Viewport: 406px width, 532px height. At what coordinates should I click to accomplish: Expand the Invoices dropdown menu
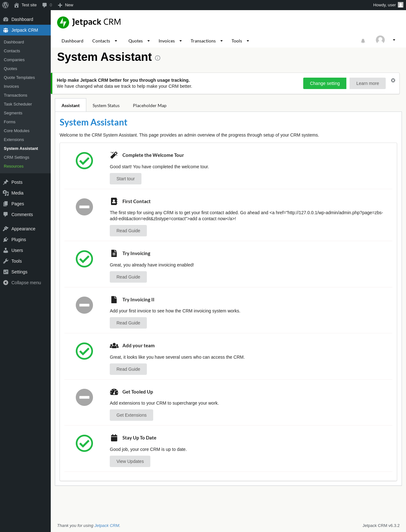point(180,41)
